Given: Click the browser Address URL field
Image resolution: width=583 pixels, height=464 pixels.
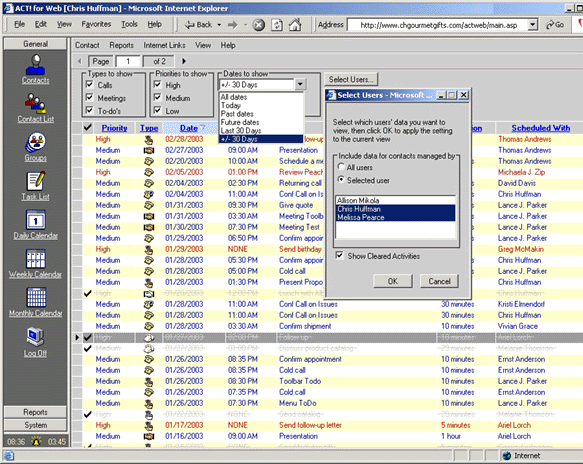Looking at the screenshot, I should tap(438, 25).
